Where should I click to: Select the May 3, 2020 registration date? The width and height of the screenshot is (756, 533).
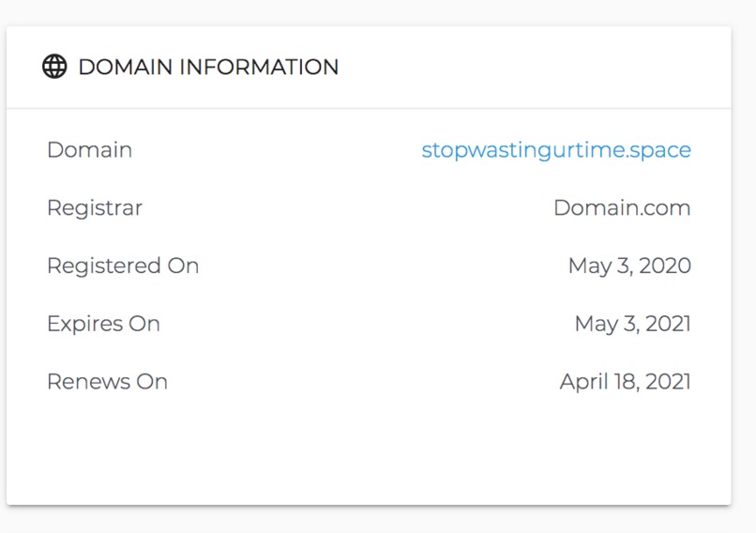[629, 266]
